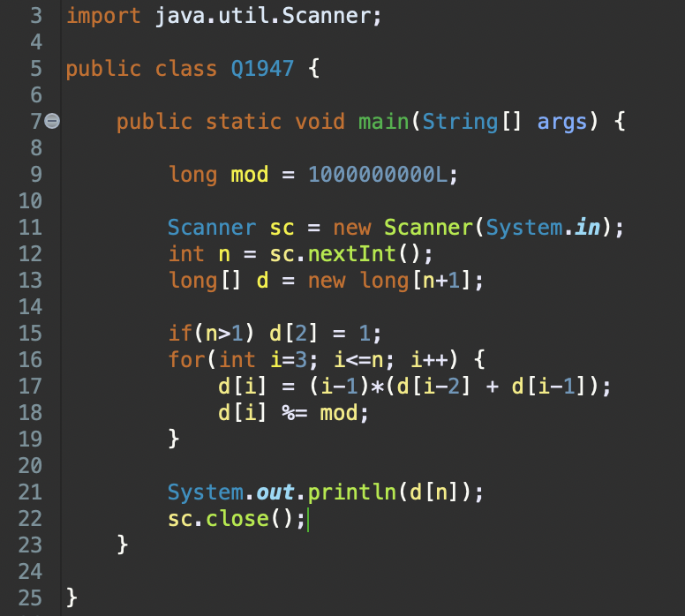Click line number 25 in gutter

tap(30, 598)
